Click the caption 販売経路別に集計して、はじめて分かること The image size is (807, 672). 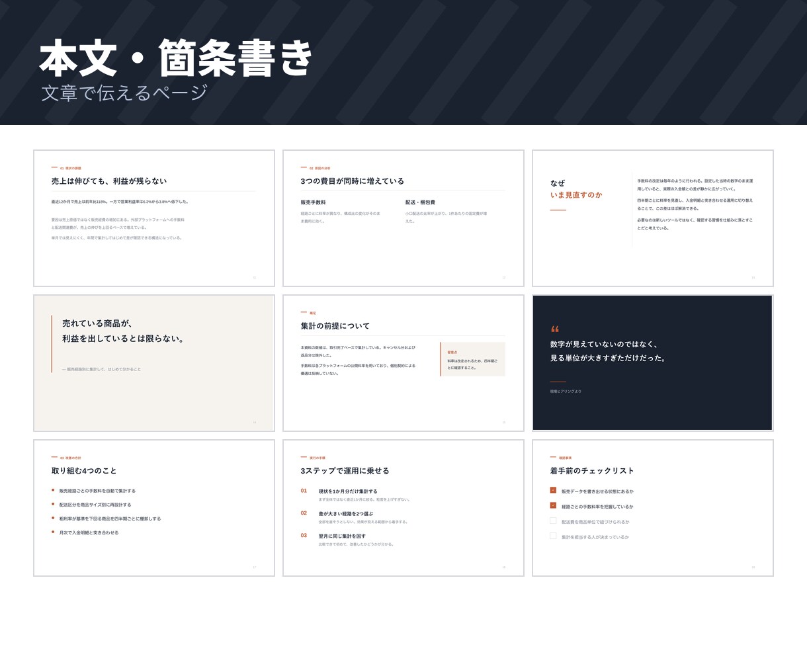(101, 369)
